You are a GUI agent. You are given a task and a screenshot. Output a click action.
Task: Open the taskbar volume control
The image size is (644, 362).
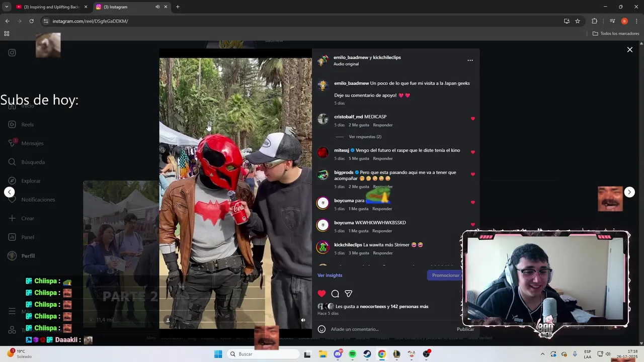coord(608,354)
